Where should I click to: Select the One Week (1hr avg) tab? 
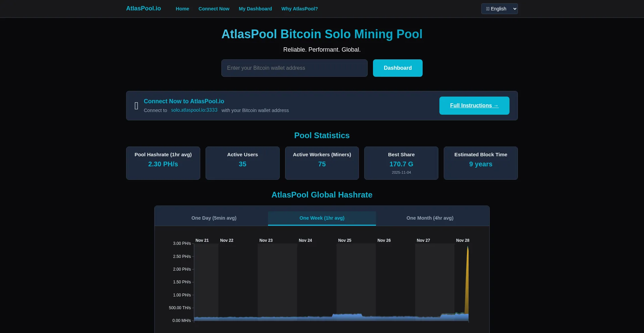[322, 218]
